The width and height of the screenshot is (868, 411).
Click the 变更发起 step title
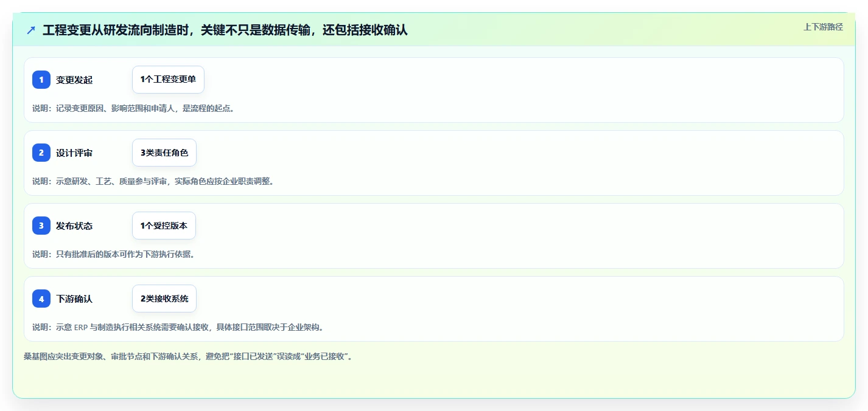74,80
